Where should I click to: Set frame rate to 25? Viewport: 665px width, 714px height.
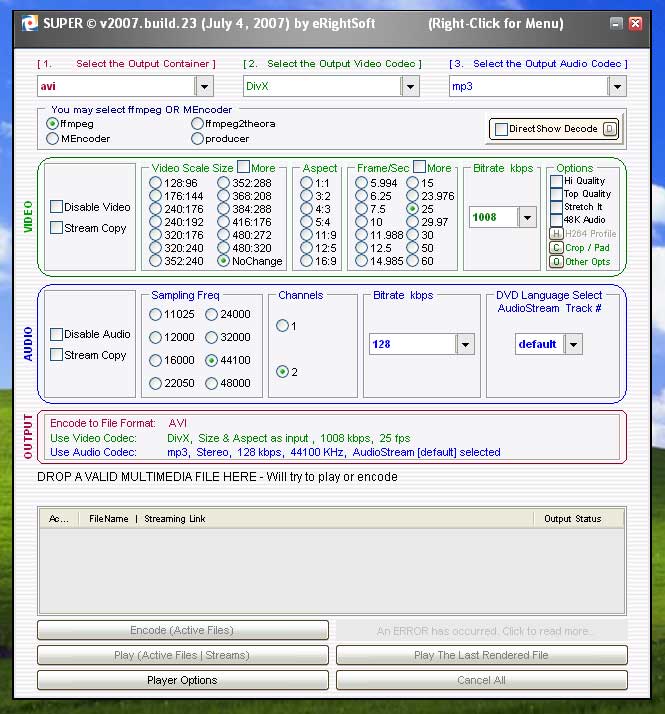(x=413, y=209)
